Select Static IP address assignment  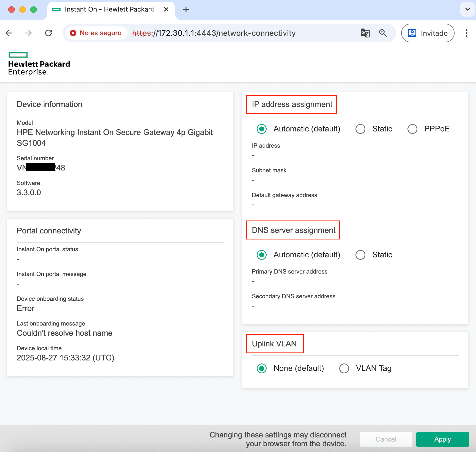(360, 129)
